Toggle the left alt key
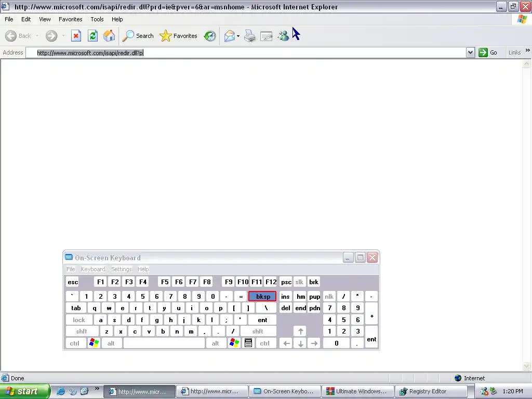The height and width of the screenshot is (399, 532). (111, 343)
